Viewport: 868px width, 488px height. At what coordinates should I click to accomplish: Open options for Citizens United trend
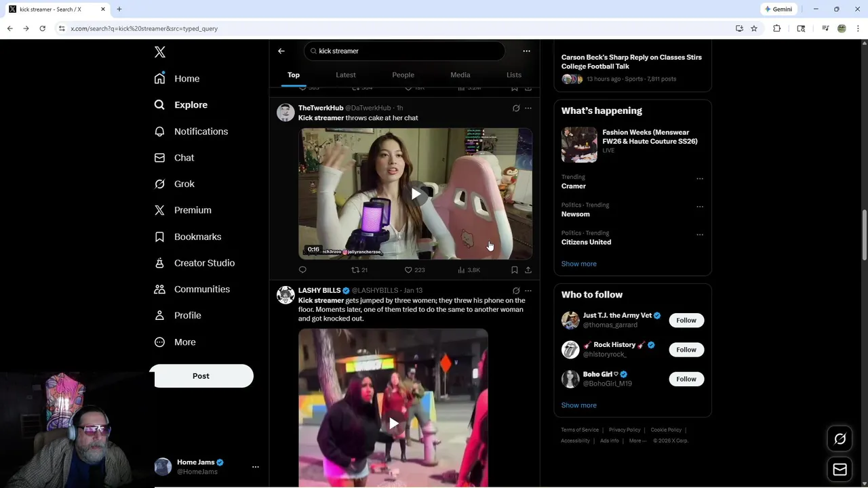point(700,235)
